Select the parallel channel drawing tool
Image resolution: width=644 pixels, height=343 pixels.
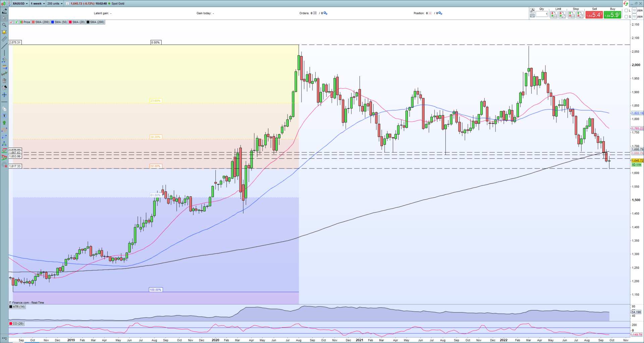click(x=4, y=60)
